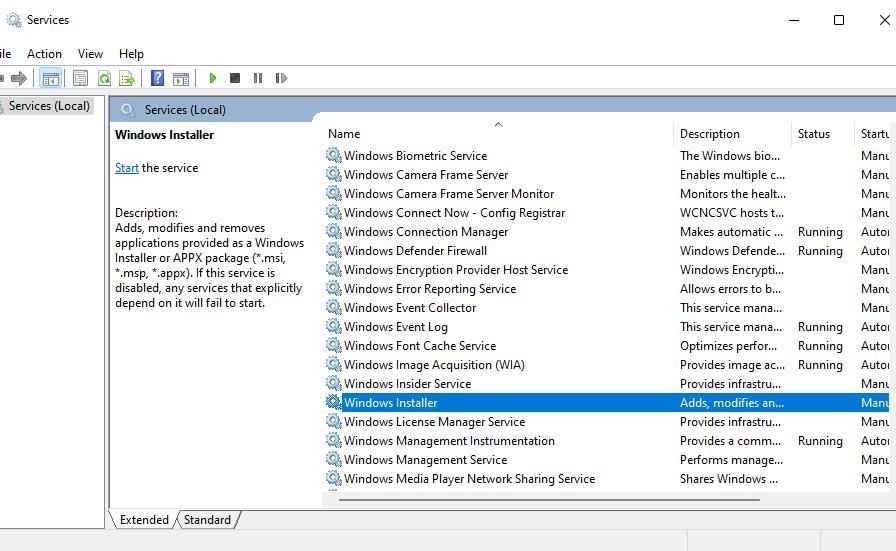896x551 pixels.
Task: Open the View menu
Action: [90, 54]
